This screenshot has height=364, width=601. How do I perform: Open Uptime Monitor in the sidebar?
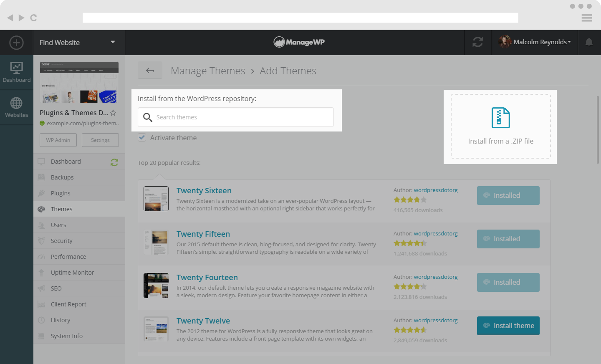pos(79,273)
